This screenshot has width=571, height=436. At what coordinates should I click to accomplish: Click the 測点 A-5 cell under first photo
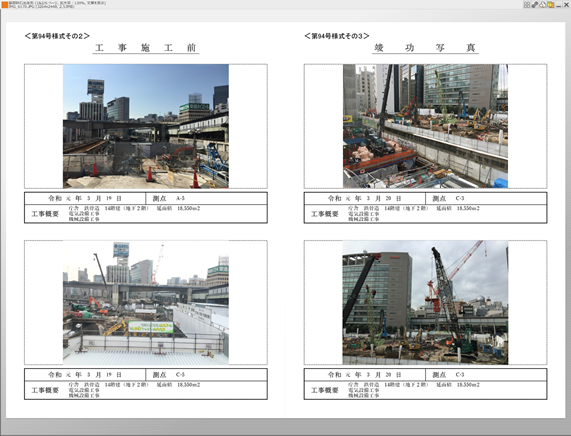206,199
